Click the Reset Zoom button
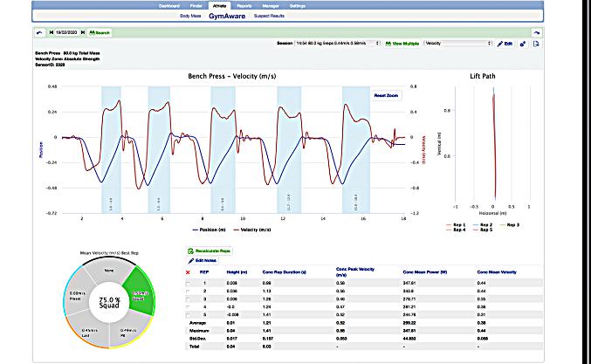591x364 pixels. click(x=385, y=93)
